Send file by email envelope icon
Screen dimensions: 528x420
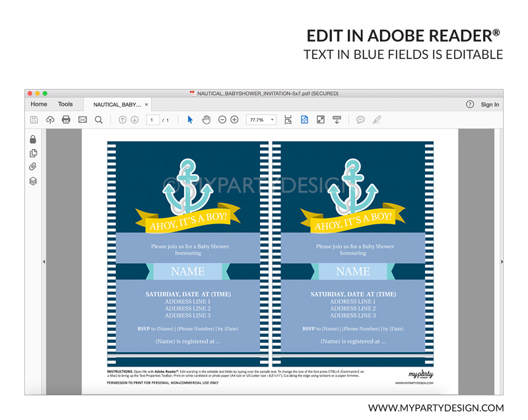click(82, 120)
